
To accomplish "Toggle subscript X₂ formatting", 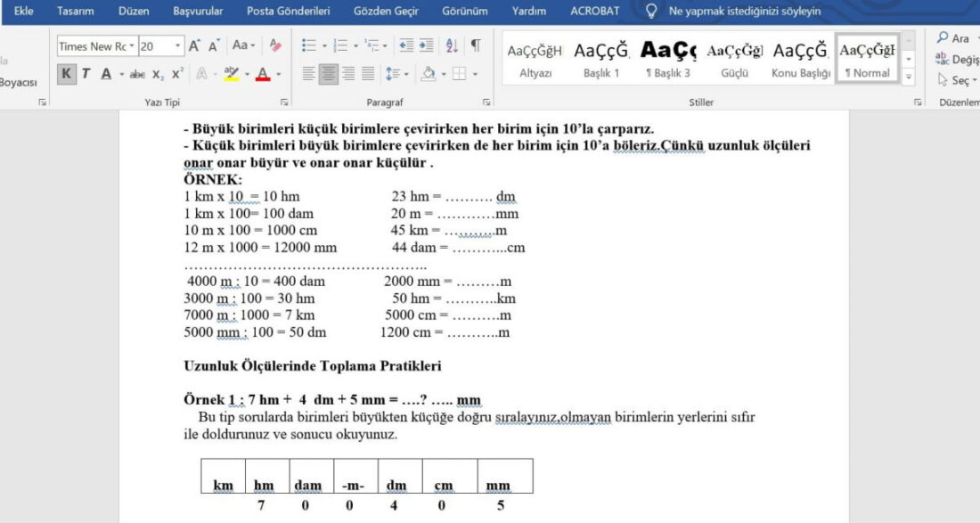I will pyautogui.click(x=158, y=74).
